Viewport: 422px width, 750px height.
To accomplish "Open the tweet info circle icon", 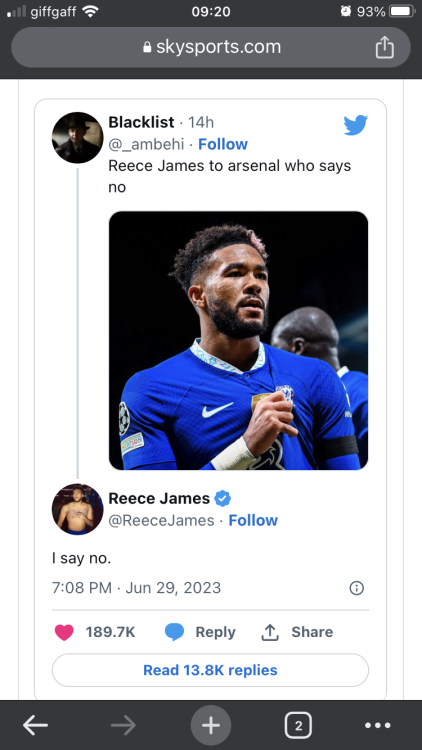I will pyautogui.click(x=356, y=588).
